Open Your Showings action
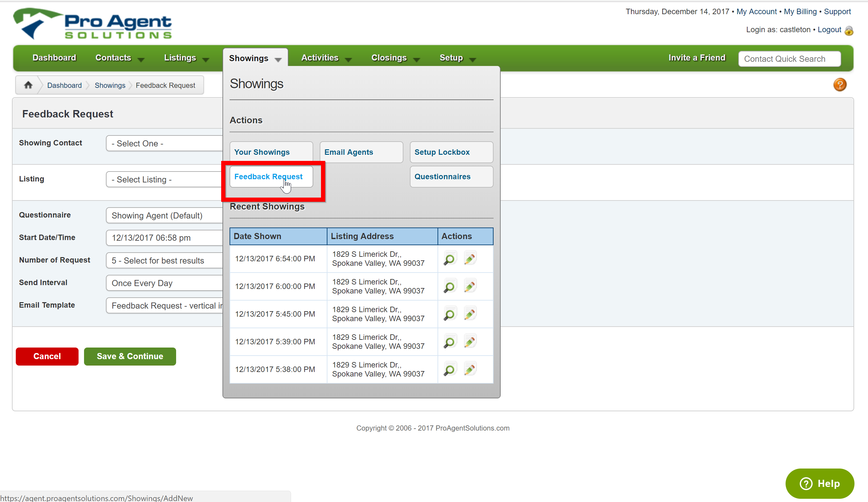Screen dimensions: 868x502 pyautogui.click(x=271, y=152)
